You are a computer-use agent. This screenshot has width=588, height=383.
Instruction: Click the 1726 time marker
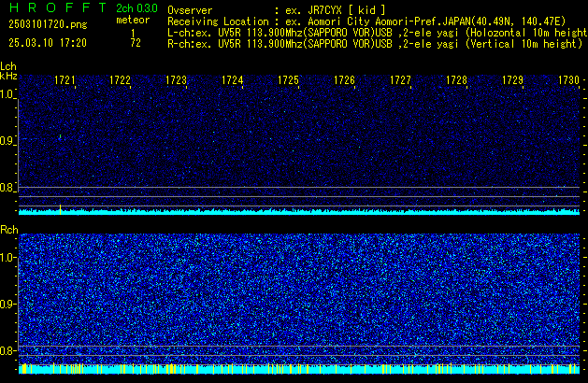(x=344, y=80)
